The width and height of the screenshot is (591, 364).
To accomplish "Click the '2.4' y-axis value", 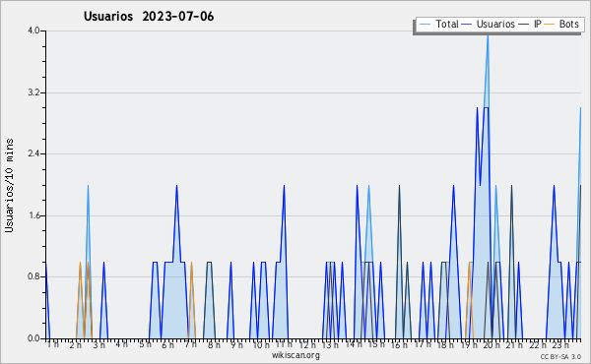I will tap(33, 153).
